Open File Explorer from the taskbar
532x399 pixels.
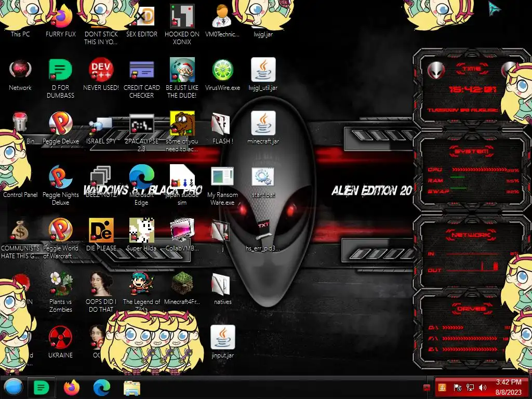coord(132,388)
